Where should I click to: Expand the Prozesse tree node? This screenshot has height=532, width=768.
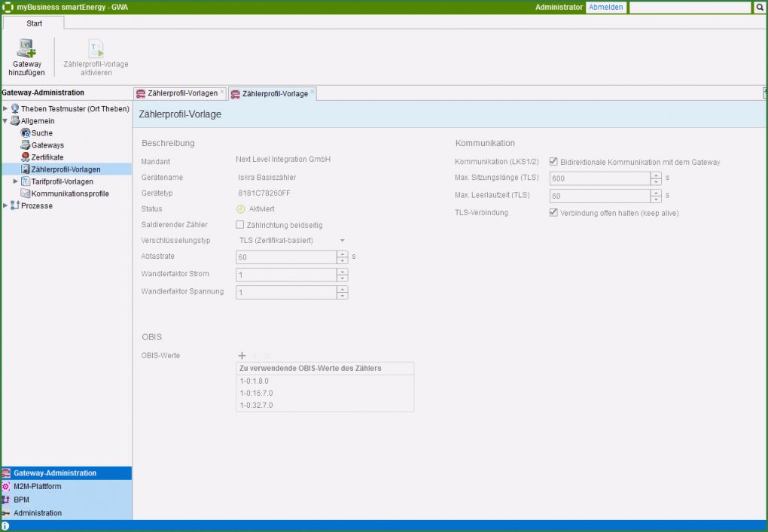point(5,205)
